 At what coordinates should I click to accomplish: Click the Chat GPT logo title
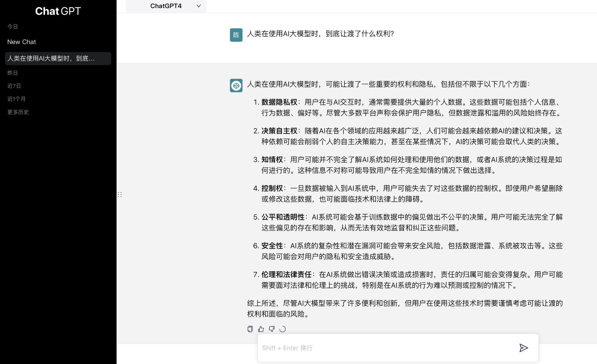click(58, 11)
